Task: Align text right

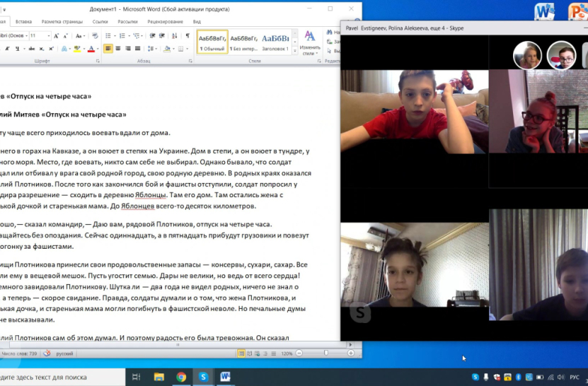Action: (128, 49)
